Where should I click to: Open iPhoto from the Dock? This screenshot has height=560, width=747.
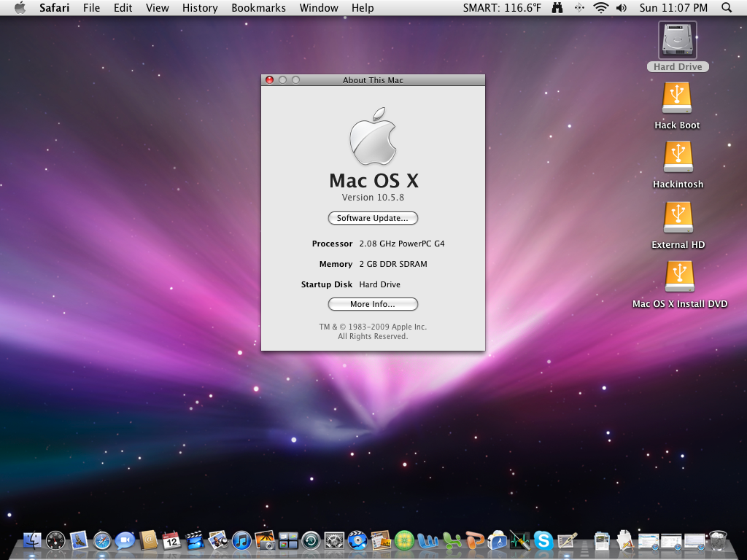(218, 540)
